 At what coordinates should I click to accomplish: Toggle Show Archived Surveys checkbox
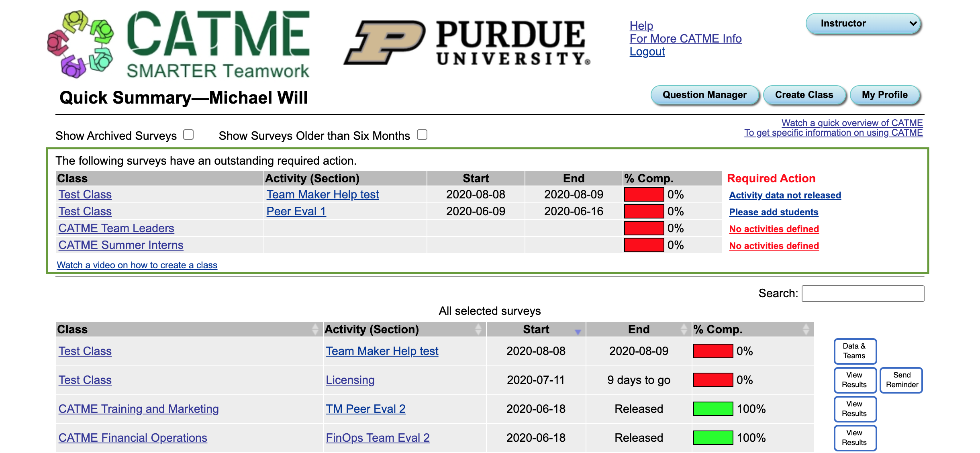pos(186,135)
